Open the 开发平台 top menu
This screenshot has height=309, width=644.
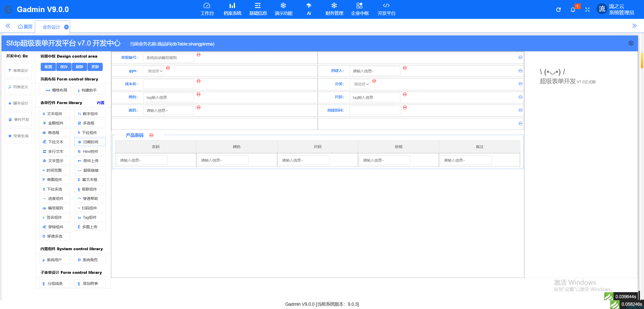[x=386, y=9]
